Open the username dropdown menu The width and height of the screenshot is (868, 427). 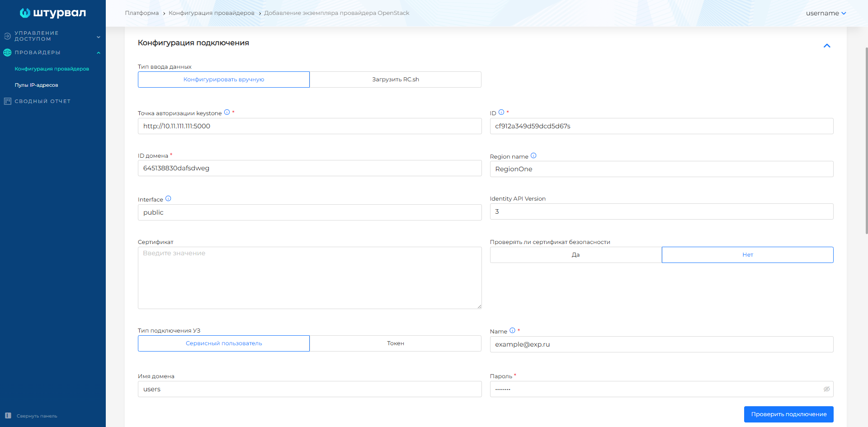click(x=826, y=13)
